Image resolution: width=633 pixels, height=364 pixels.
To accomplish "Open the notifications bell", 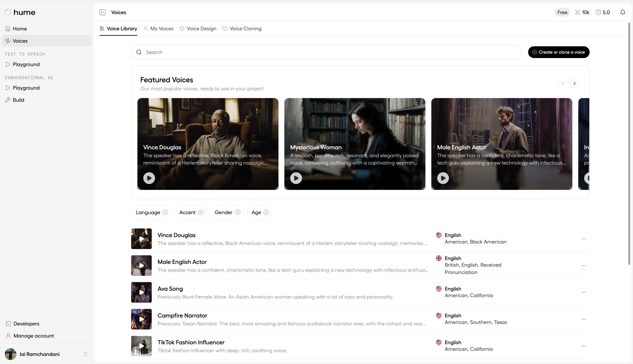I will click(623, 12).
